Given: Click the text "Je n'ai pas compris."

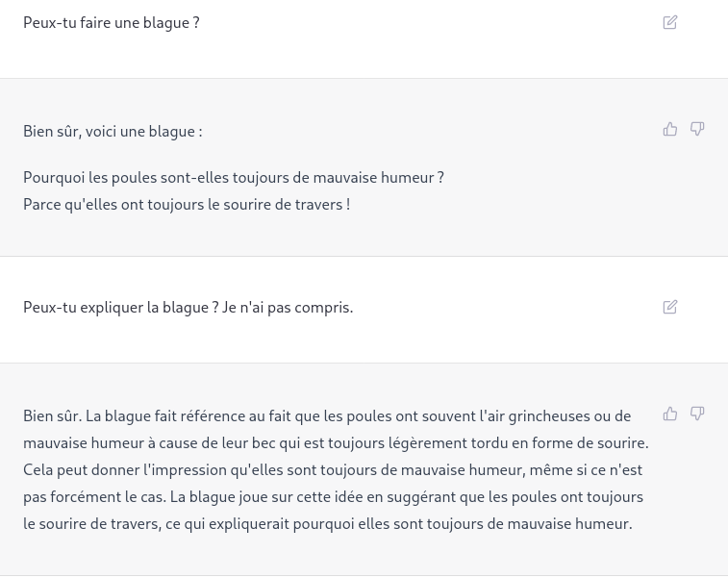Looking at the screenshot, I should coord(288,308).
